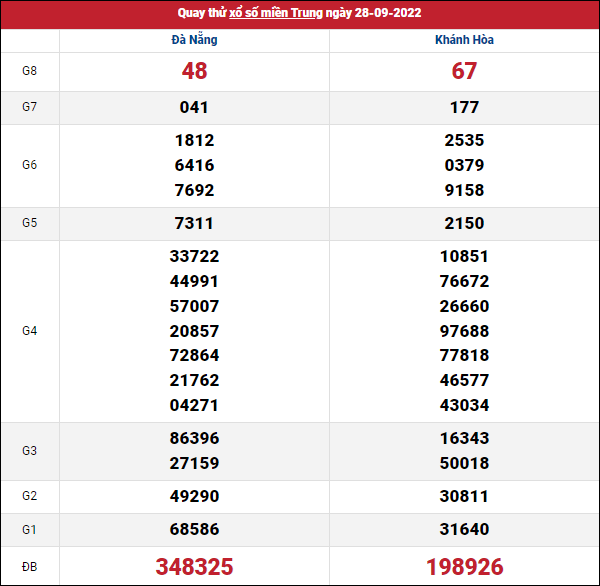Select the red G8 number 67

[x=464, y=71]
